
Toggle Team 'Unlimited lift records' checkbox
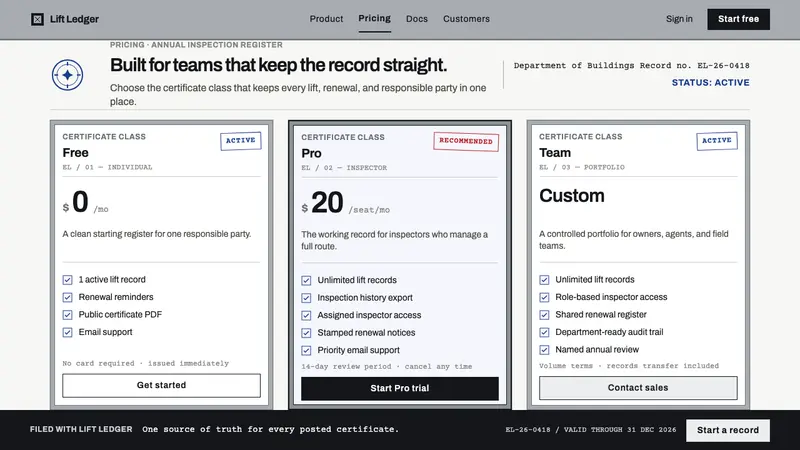544,280
